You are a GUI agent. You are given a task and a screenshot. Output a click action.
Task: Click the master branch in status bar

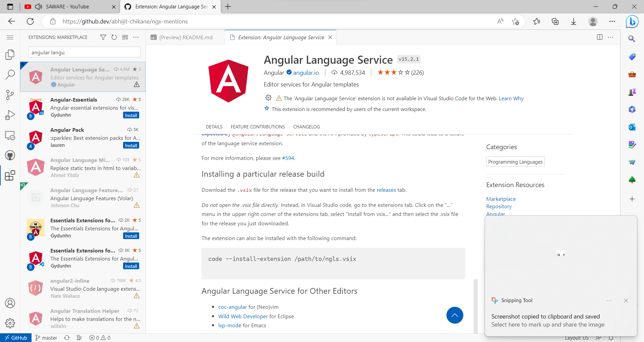click(x=46, y=338)
